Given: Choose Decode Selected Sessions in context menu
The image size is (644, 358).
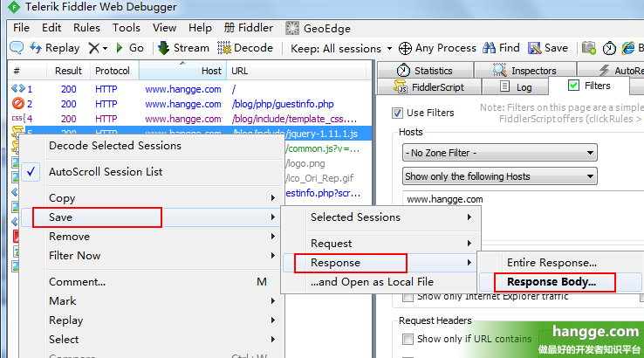Looking at the screenshot, I should point(152,146).
